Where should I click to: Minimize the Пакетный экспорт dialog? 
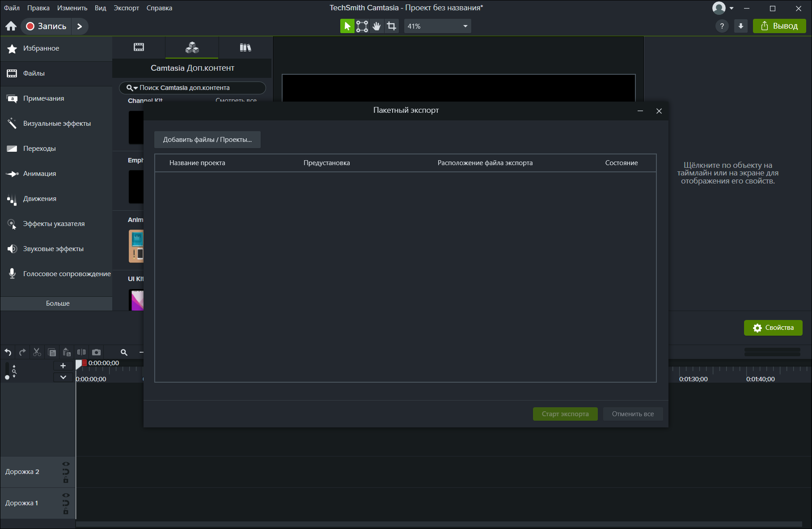[640, 111]
